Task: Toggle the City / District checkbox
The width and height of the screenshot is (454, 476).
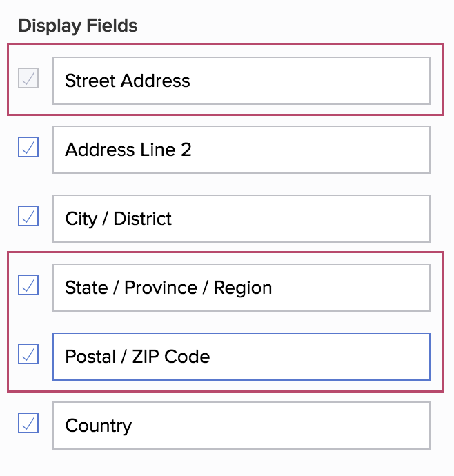Action: click(x=28, y=216)
